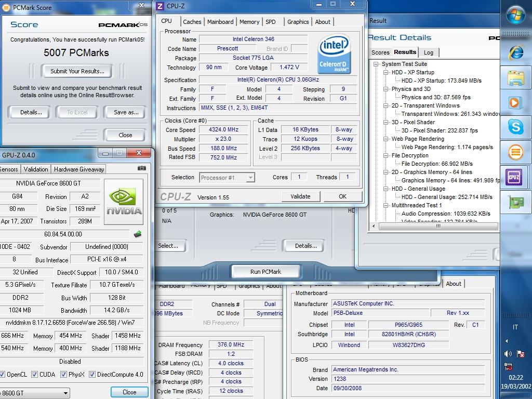Open the Log tab in Result Details
Viewport: 532px width, 399px height.
point(429,52)
